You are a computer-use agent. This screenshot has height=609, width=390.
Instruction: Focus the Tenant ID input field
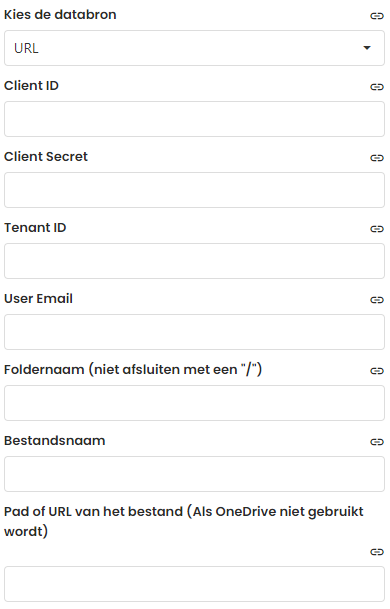pos(194,261)
